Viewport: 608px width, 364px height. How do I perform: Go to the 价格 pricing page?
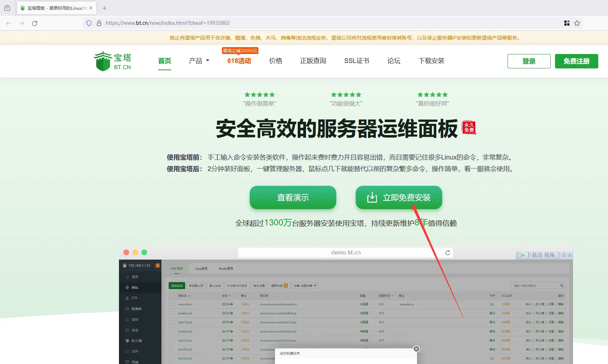[x=276, y=61]
